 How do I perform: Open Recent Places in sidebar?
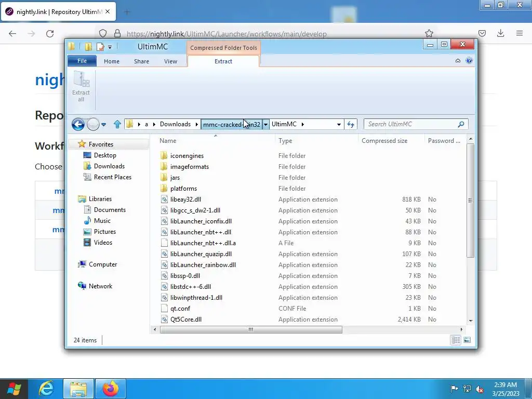(x=113, y=177)
